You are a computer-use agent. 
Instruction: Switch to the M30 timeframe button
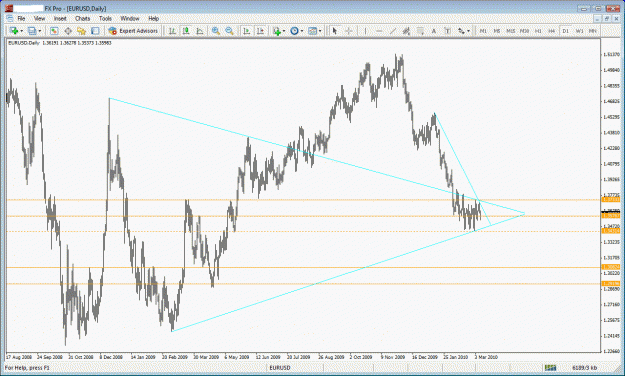525,31
